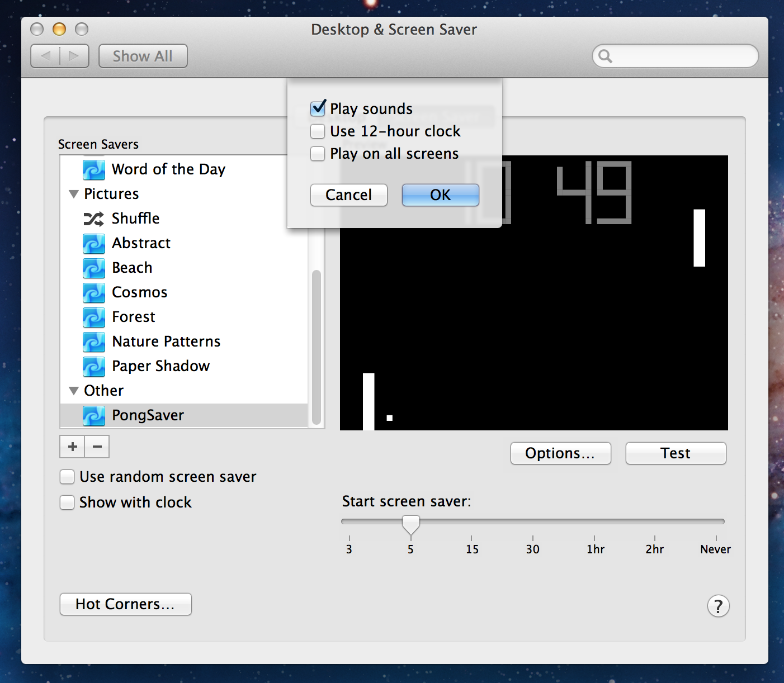The image size is (784, 683).
Task: Click the Options… button
Action: point(561,453)
